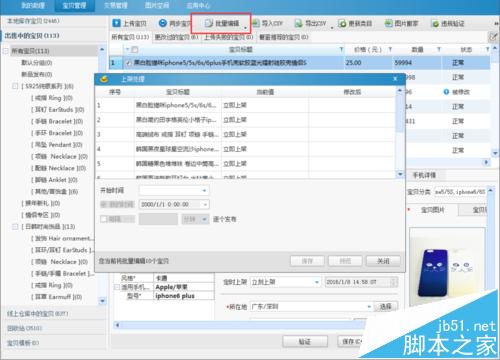Click the filter icon on the 宝贝标题 column
500x360 pixels.
[341, 50]
